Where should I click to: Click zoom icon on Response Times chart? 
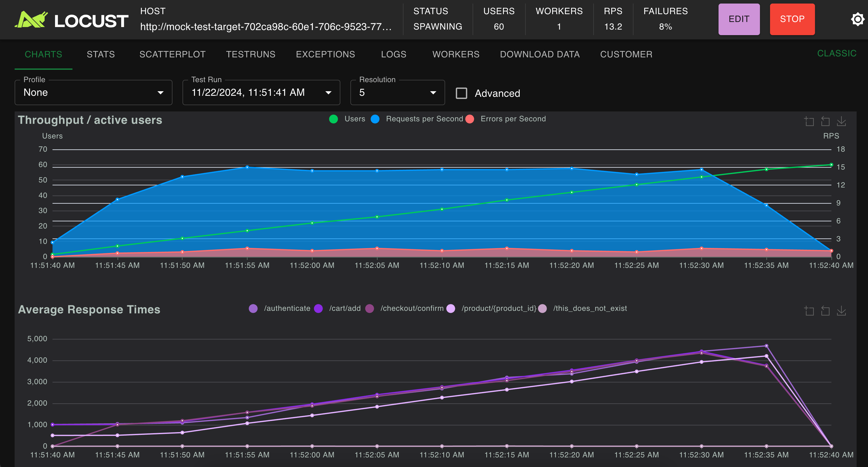[x=809, y=311]
